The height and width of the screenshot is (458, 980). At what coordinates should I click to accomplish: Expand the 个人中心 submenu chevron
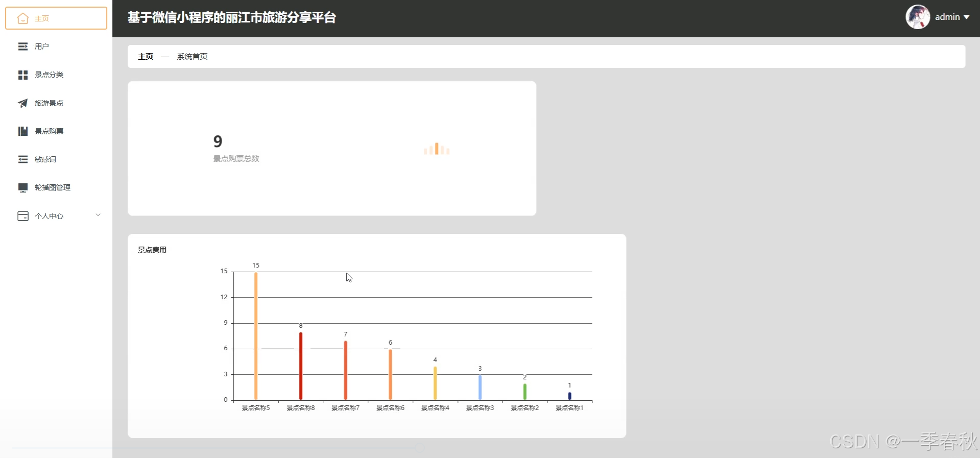98,215
